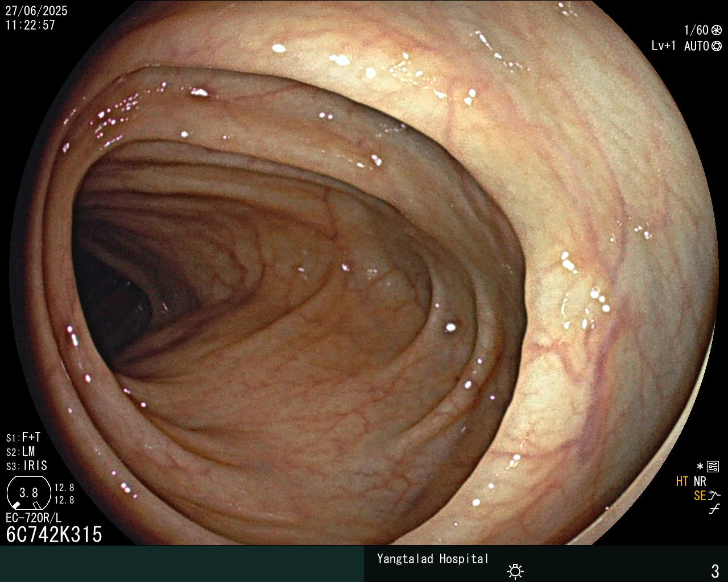Click the AUTO iris mode label

(697, 46)
